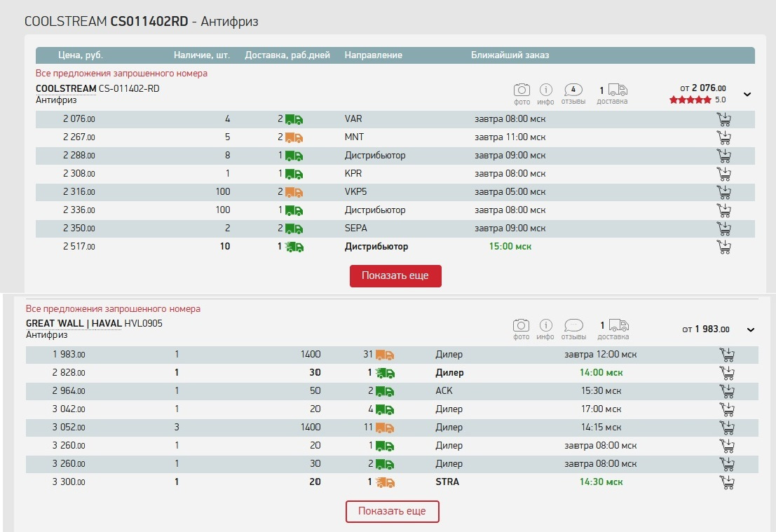
Task: Open info icon for COOLSTREAM antifreeze
Action: 546,90
